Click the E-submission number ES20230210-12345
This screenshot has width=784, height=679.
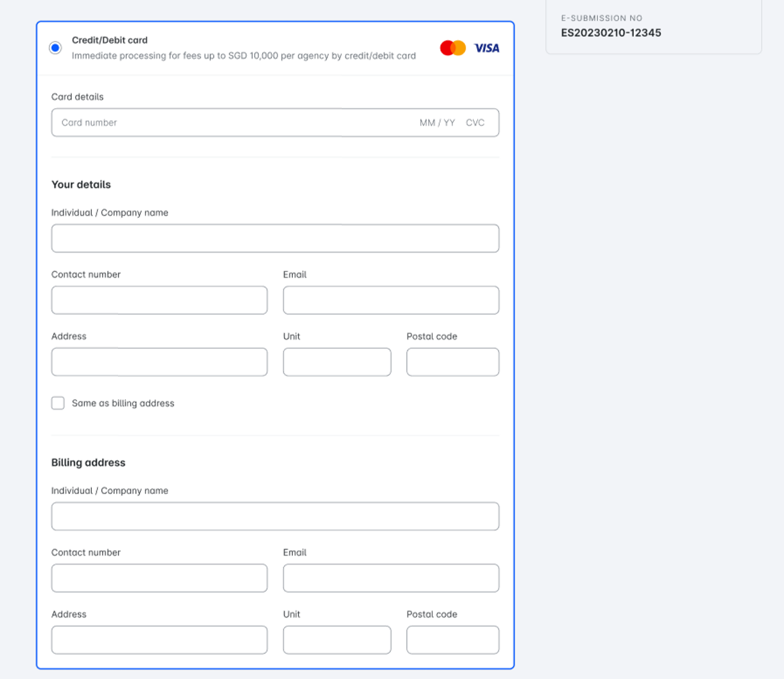610,33
